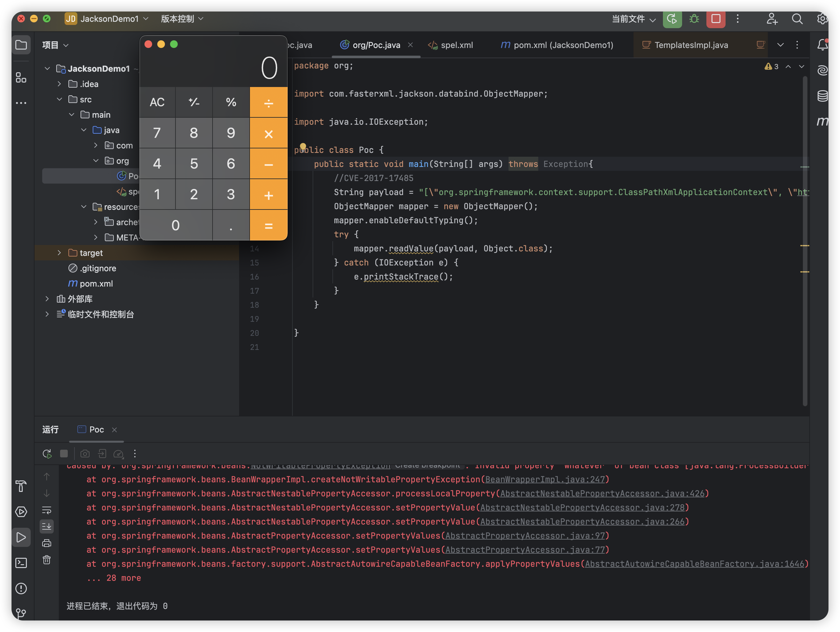Switch to the spel.xml editor tab

coord(450,45)
